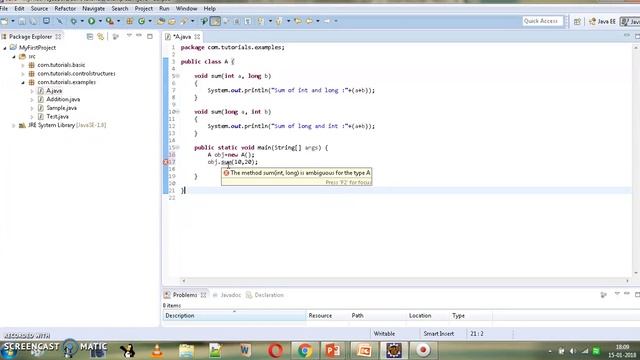Close the A.java editor tab
This screenshot has width=640, height=360.
[x=197, y=37]
